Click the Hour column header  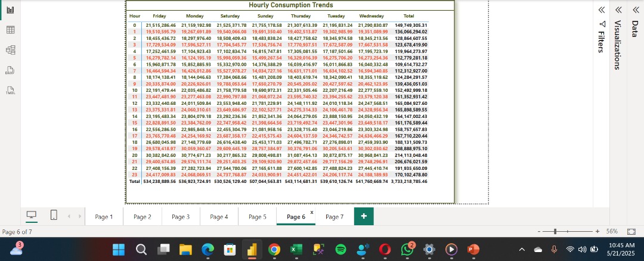tap(135, 16)
